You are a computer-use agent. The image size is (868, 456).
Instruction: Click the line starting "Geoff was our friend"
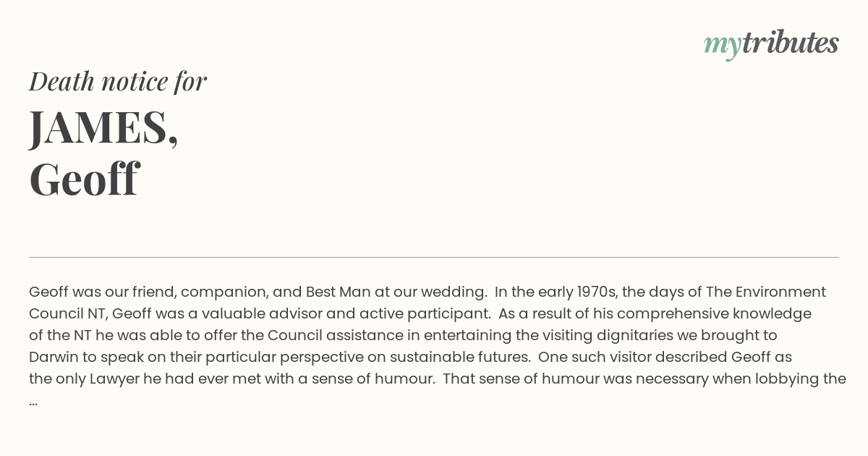(427, 292)
